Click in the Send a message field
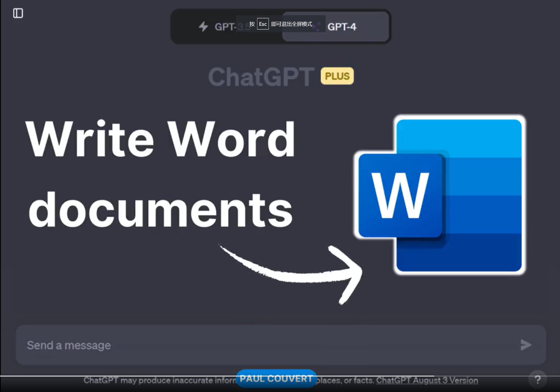The width and height of the screenshot is (560, 392). [x=281, y=345]
